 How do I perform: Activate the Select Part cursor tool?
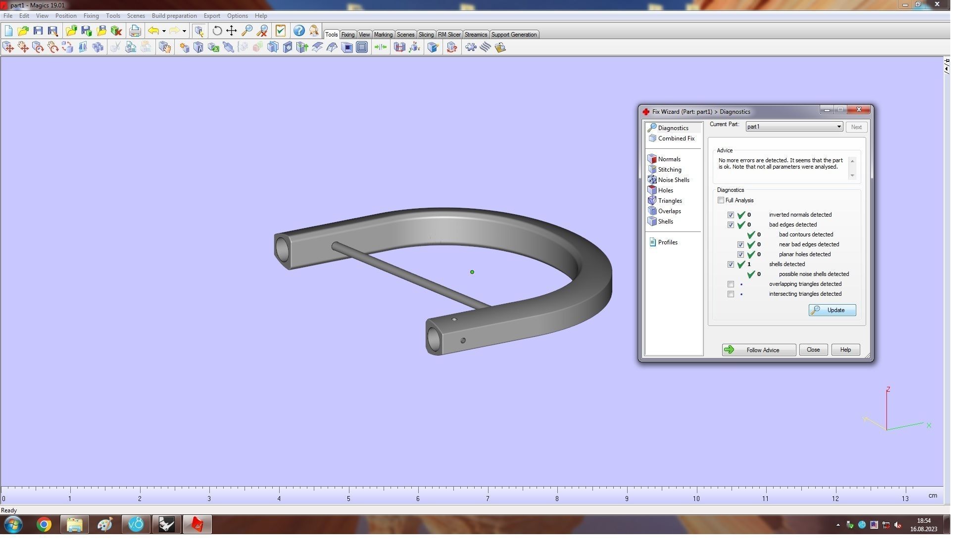click(x=199, y=31)
